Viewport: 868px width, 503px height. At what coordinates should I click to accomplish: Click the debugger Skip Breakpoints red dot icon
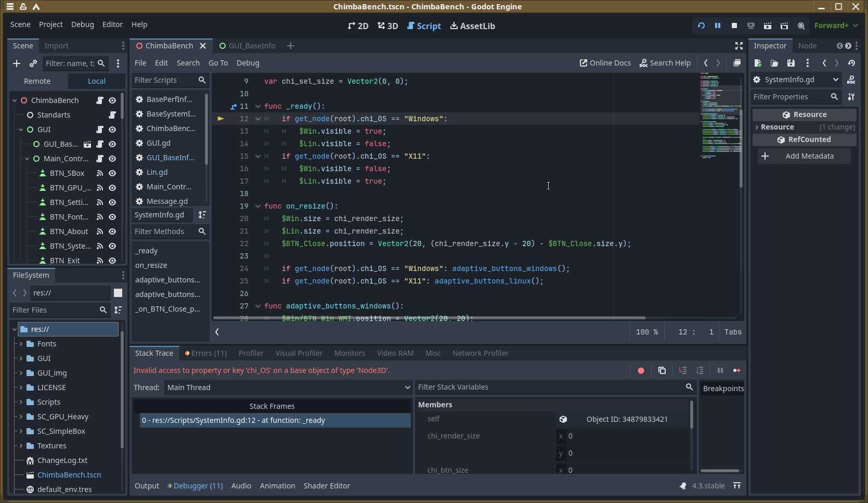point(641,370)
